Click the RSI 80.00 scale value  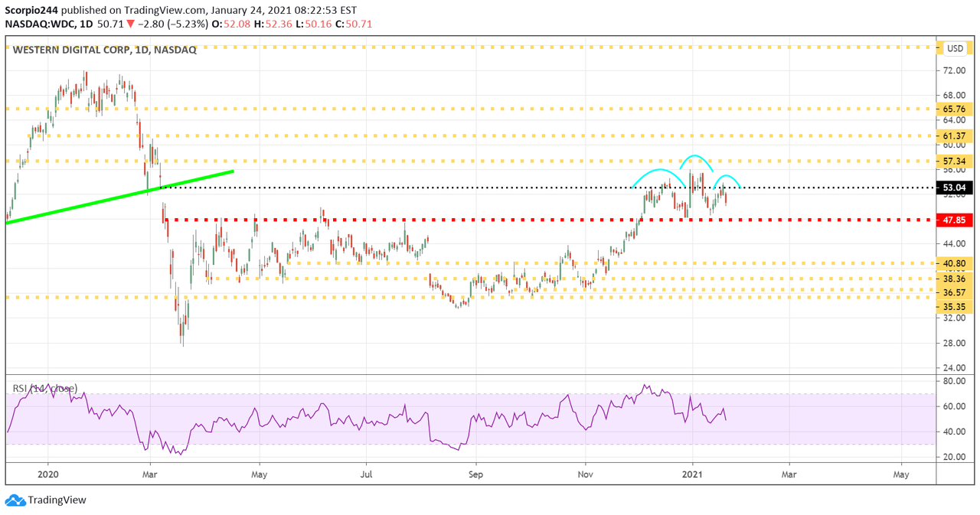954,381
